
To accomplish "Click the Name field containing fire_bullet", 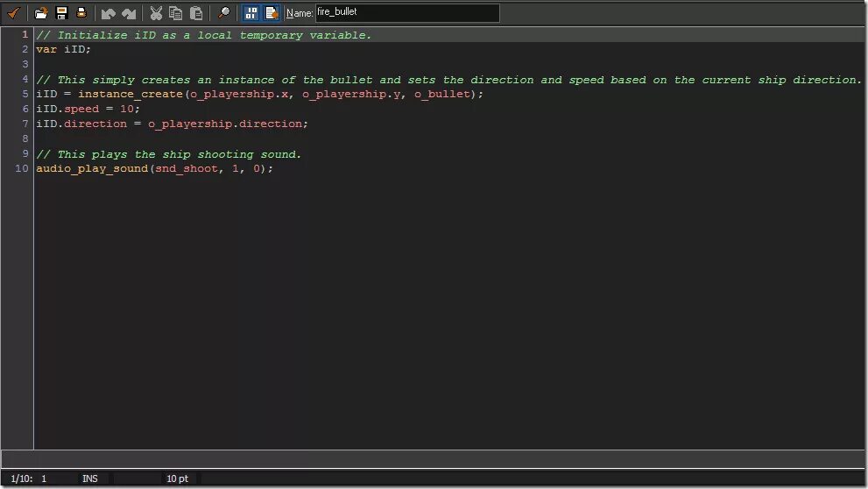I will click(x=407, y=13).
